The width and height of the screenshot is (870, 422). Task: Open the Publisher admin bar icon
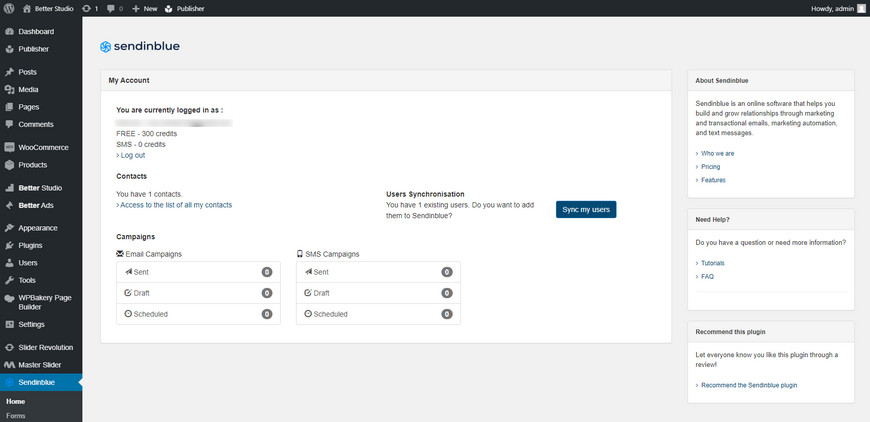pos(169,8)
